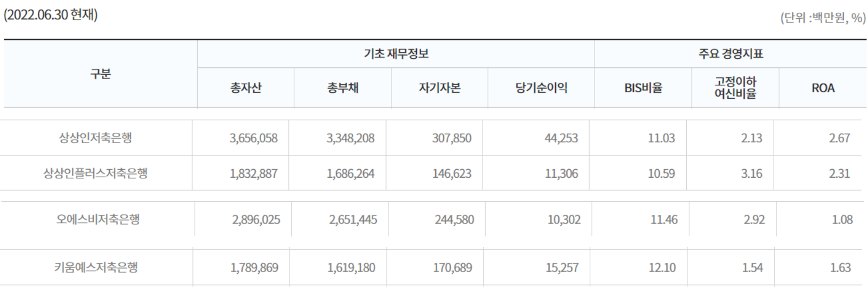The width and height of the screenshot is (868, 293).
Task: Click net income value 10,302
Action: point(564,219)
